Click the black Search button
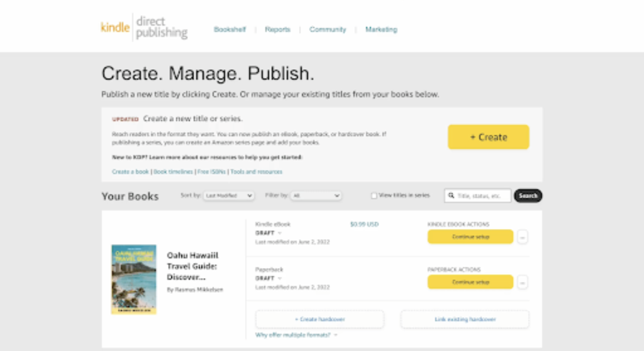Viewport: 644px width, 351px height. [528, 196]
